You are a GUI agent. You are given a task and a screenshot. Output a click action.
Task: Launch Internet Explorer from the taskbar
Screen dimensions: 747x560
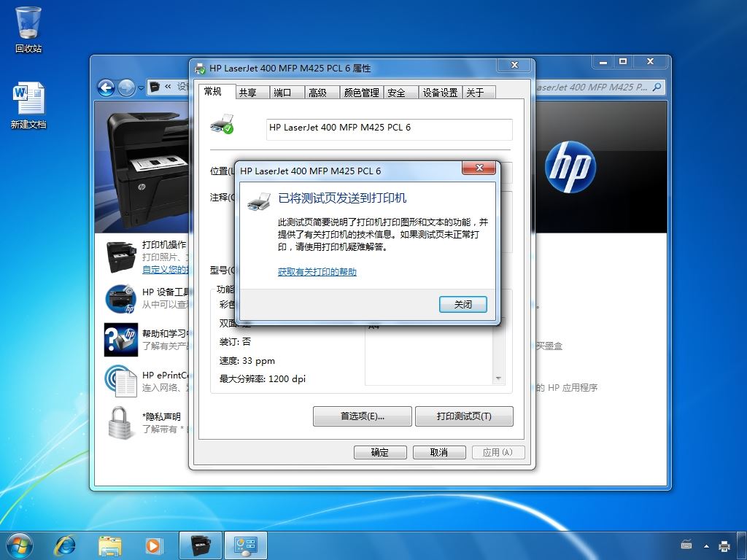tap(65, 545)
